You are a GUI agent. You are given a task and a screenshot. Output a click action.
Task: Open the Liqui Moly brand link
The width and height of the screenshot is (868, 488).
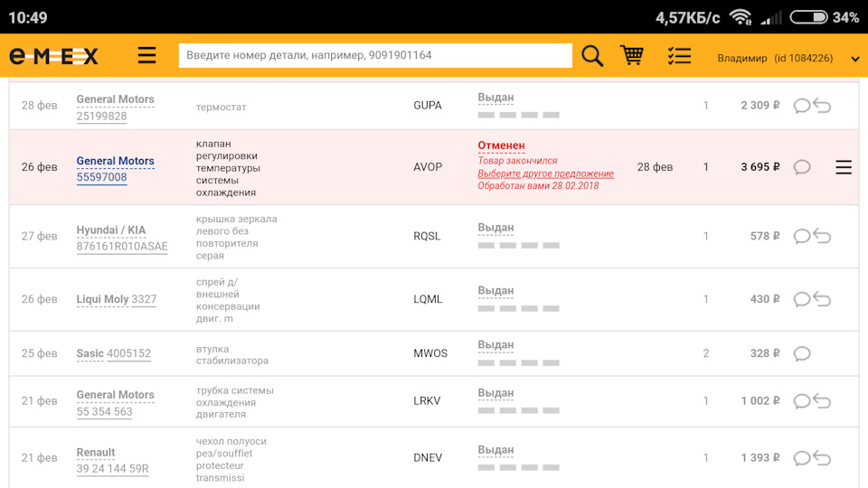pos(102,299)
